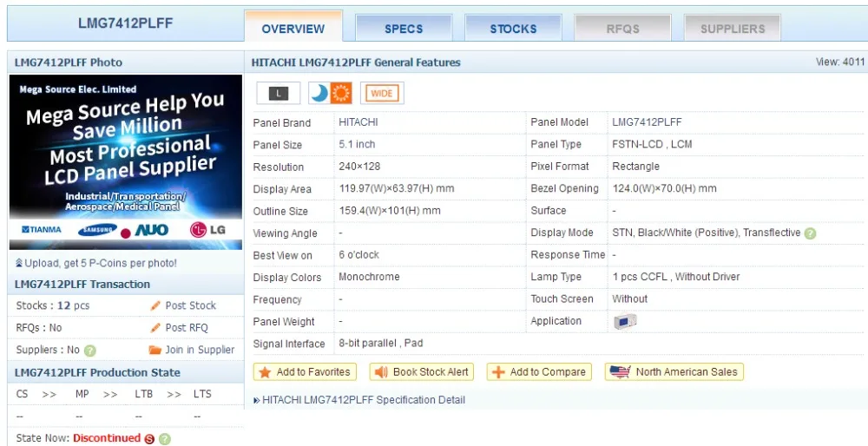
Task: Open the SUPPLIERS tab
Action: [733, 29]
